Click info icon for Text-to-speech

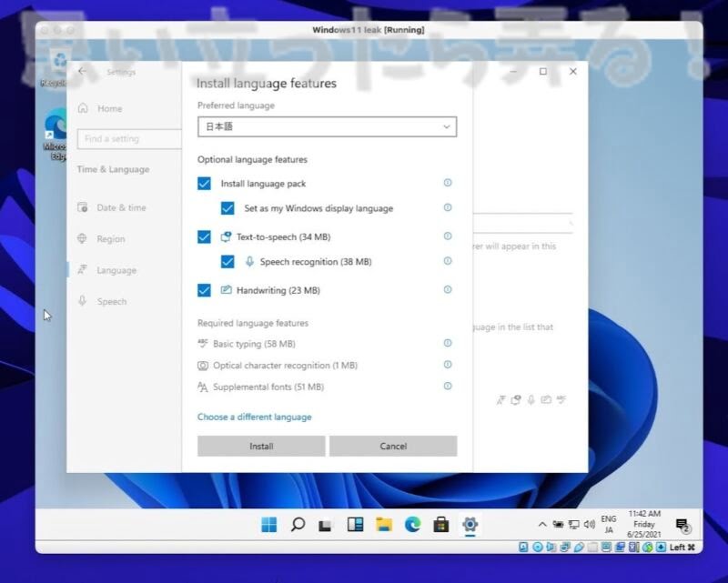[448, 236]
